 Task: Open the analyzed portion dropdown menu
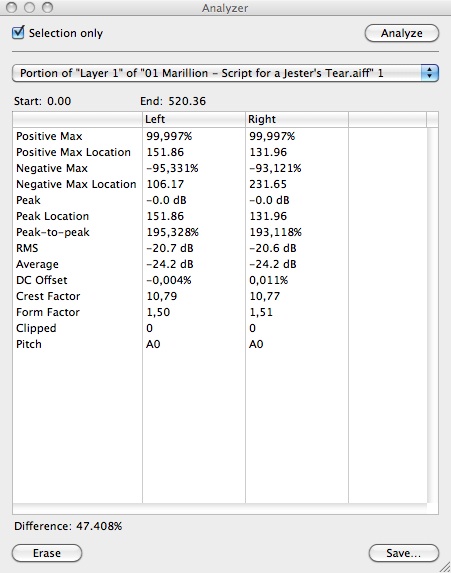225,73
